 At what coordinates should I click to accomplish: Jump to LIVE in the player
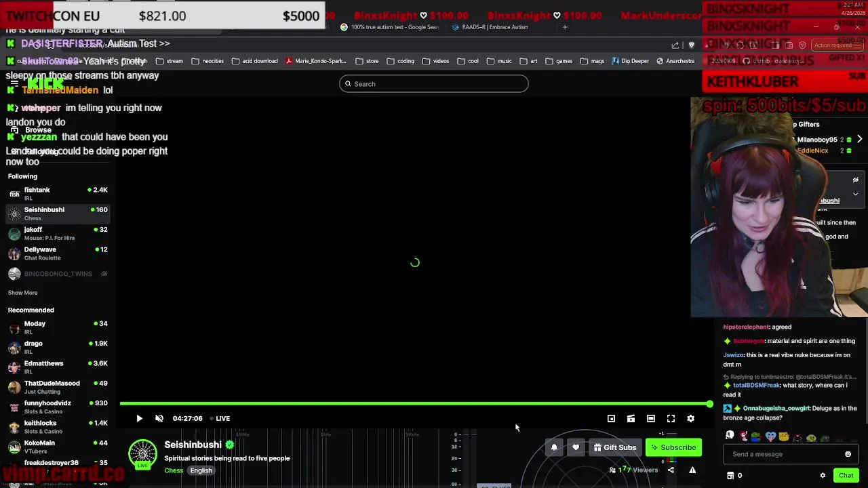[220, 418]
